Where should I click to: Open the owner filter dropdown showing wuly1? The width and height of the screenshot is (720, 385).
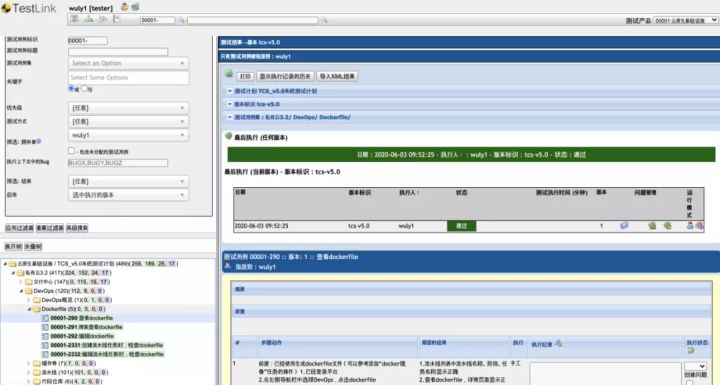pos(129,135)
